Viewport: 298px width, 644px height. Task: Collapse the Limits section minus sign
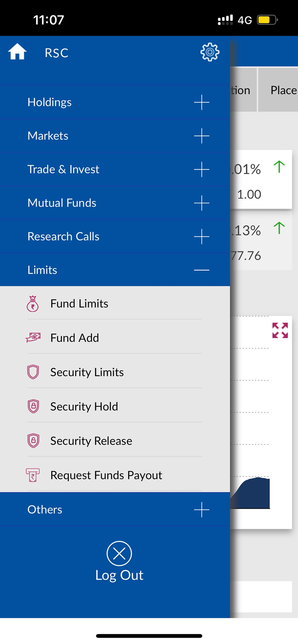(202, 270)
